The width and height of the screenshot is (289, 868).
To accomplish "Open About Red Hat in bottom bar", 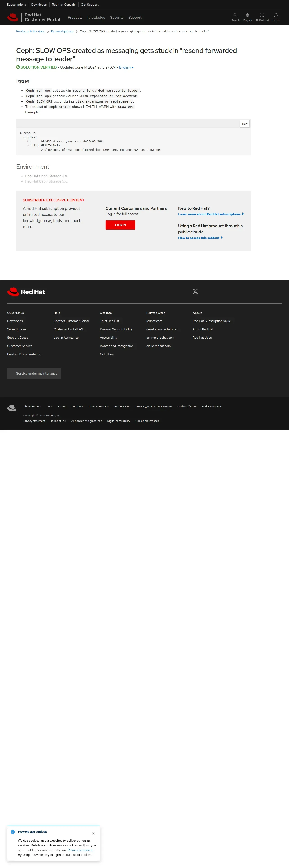I will [32, 407].
